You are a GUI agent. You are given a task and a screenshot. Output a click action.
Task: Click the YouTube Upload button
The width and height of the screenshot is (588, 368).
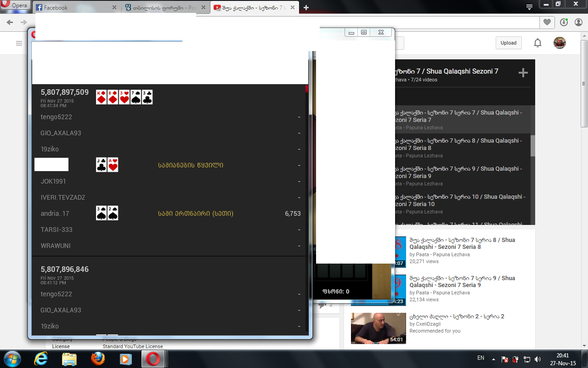coord(509,43)
